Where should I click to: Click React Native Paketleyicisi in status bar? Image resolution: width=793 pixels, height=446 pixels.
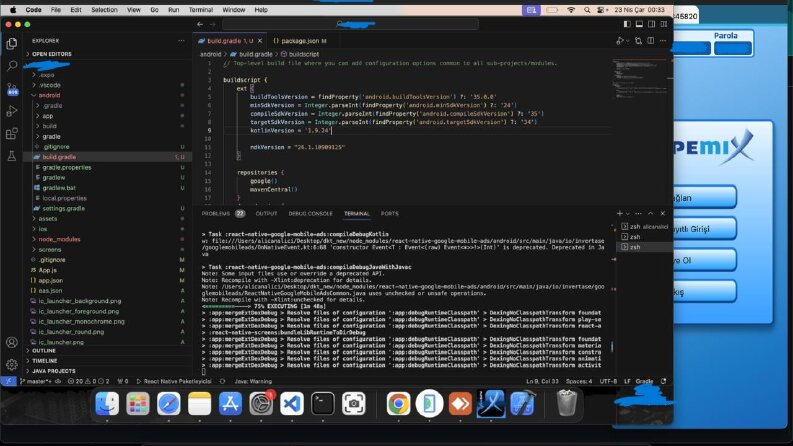point(174,381)
